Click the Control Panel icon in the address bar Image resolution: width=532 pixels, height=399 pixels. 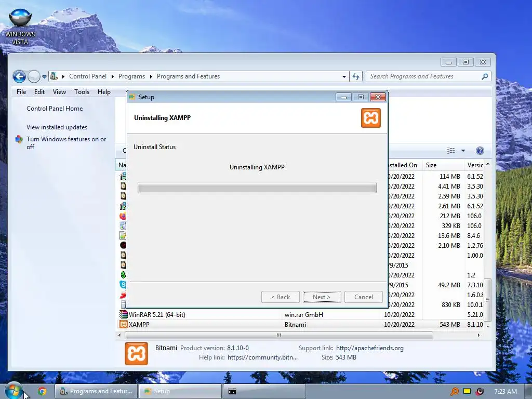pyautogui.click(x=54, y=76)
